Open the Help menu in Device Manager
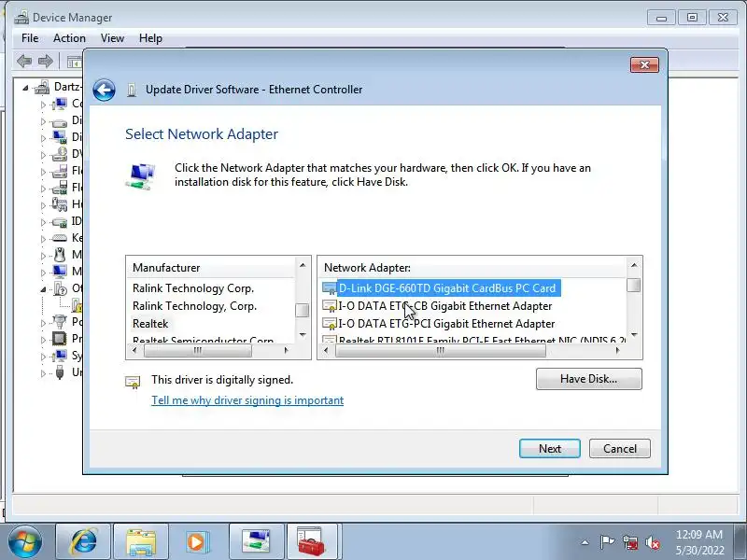 click(150, 38)
